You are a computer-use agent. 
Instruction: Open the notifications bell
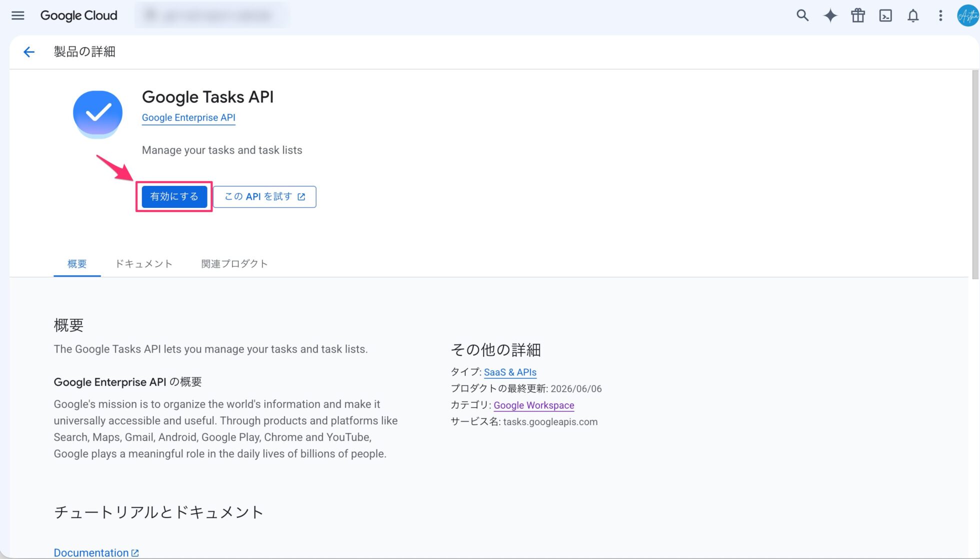913,15
